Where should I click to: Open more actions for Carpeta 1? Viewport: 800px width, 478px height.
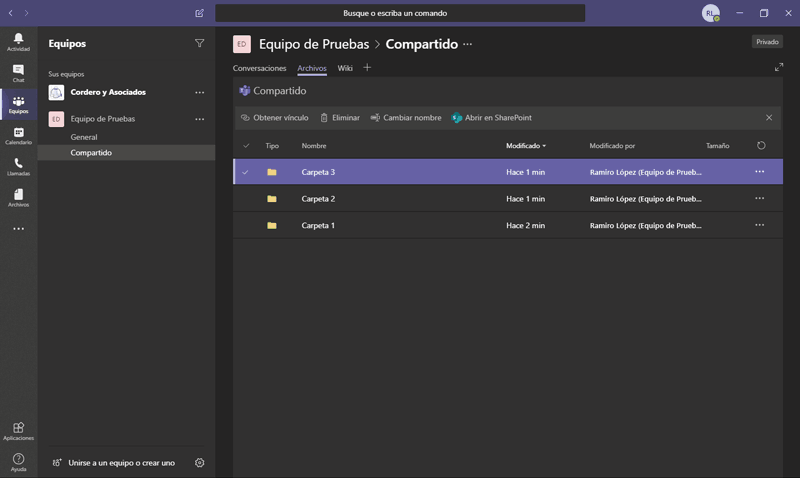click(x=760, y=225)
